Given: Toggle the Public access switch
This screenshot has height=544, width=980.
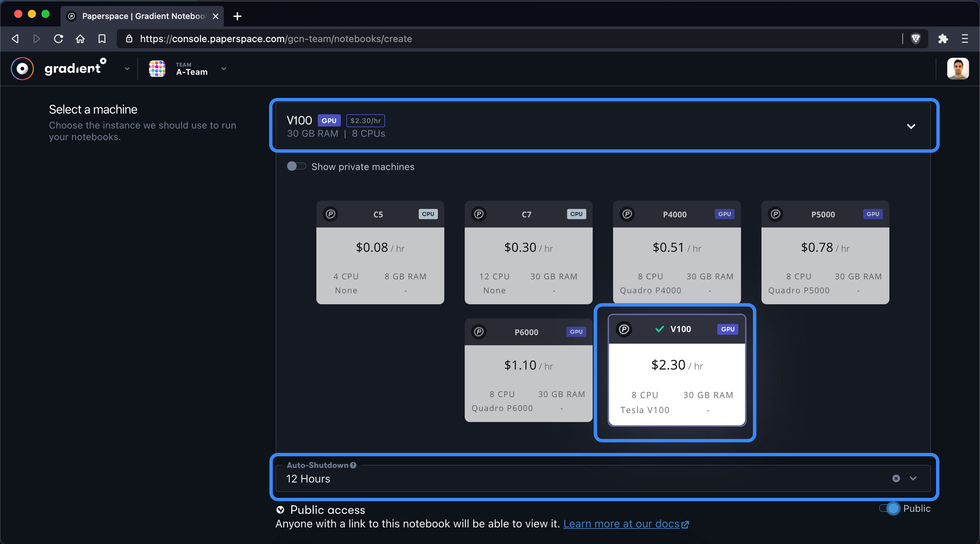Looking at the screenshot, I should coord(890,509).
